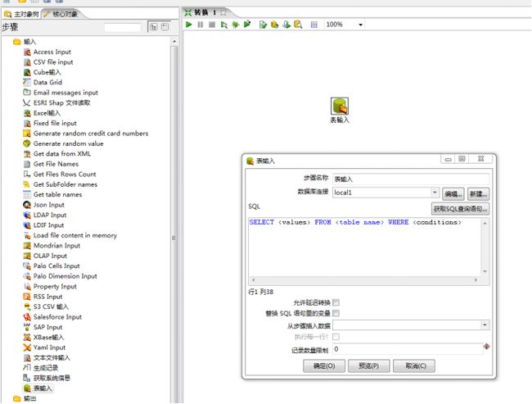Click in the SQL query text area

click(x=365, y=247)
